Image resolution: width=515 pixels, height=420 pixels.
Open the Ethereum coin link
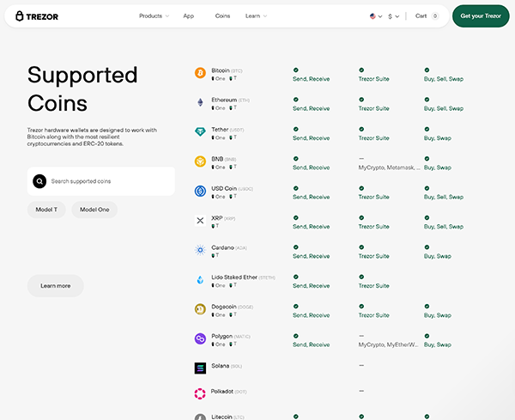tap(224, 100)
